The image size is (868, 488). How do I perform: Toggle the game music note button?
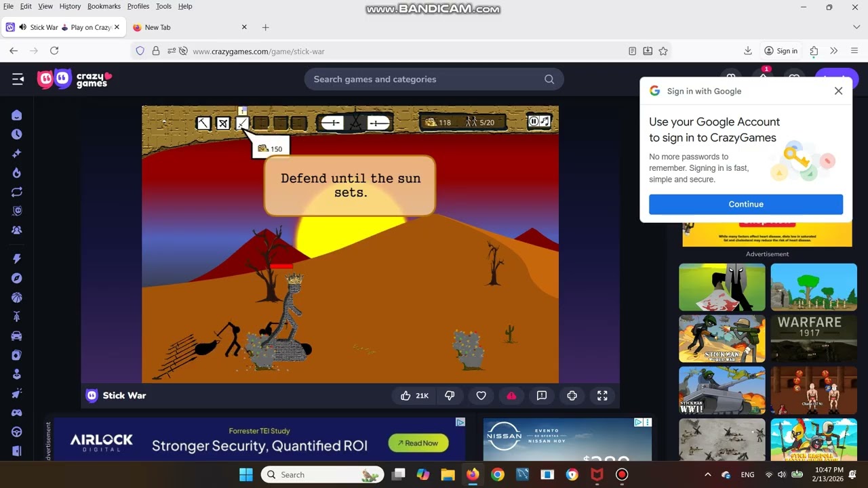(545, 121)
